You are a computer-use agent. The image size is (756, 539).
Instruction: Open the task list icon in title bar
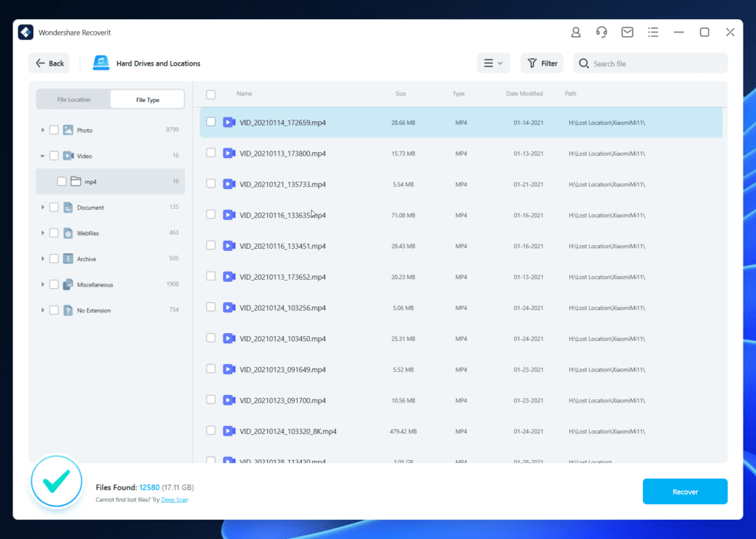click(653, 32)
